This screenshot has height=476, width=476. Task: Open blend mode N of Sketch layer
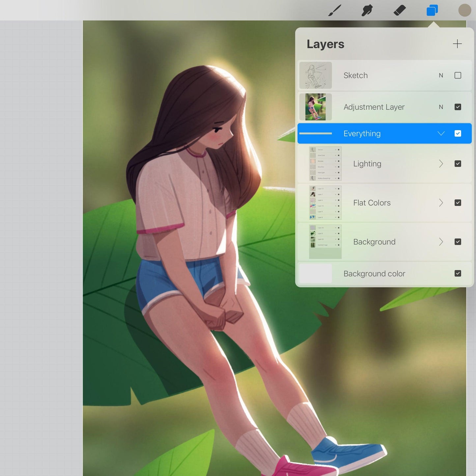[x=441, y=75]
